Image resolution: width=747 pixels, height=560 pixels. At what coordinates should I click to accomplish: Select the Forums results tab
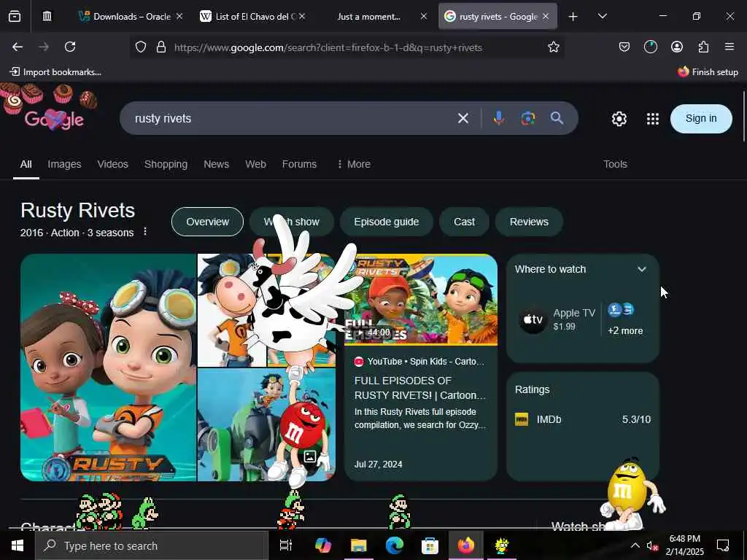pos(299,164)
